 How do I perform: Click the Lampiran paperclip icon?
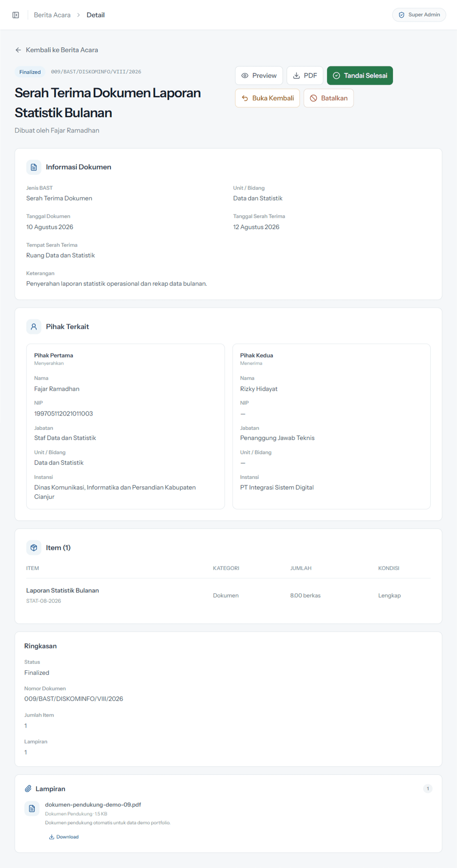(x=28, y=789)
